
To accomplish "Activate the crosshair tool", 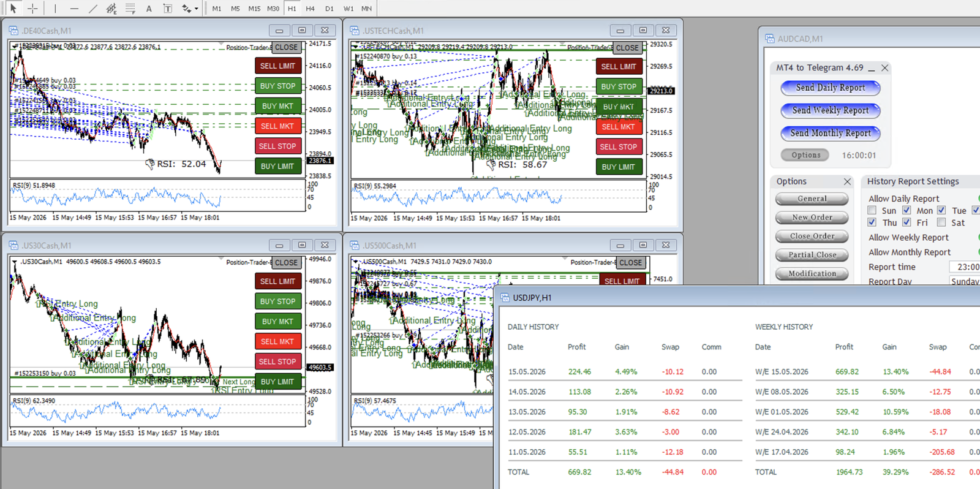I will pyautogui.click(x=32, y=9).
